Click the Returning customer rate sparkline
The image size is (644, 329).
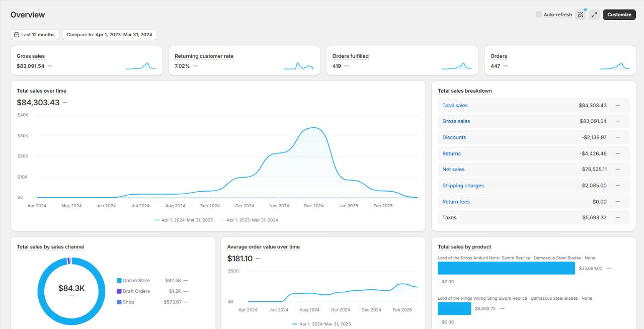[x=298, y=65]
